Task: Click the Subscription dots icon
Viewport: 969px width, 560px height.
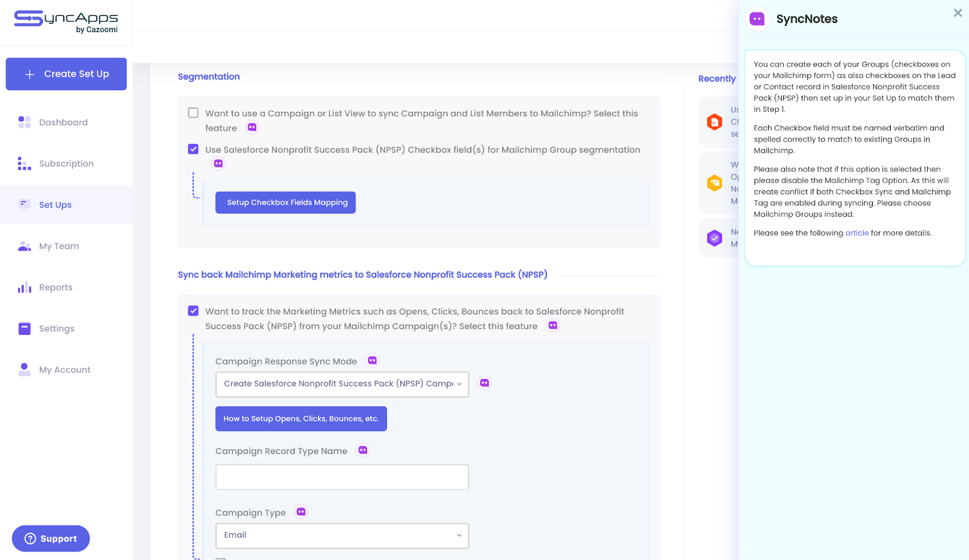Action: pyautogui.click(x=24, y=163)
